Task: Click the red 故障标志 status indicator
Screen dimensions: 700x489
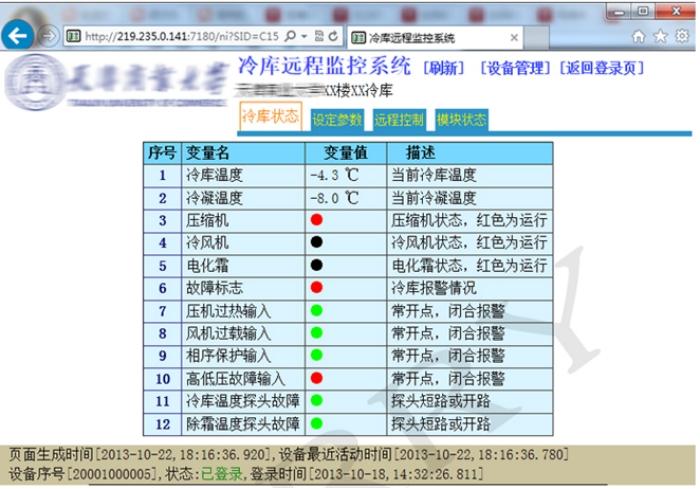Action: click(316, 288)
